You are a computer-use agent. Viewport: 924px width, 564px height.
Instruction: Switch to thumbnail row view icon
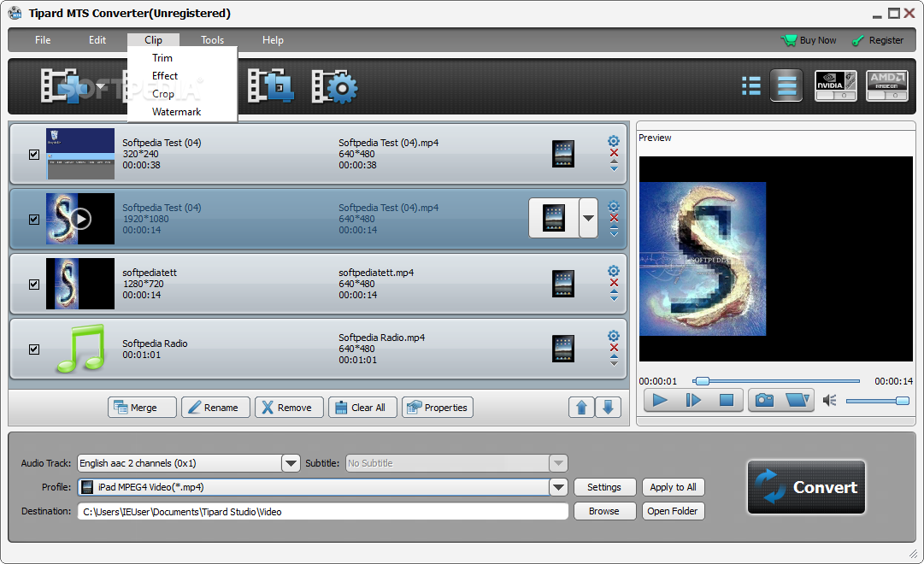click(x=786, y=86)
